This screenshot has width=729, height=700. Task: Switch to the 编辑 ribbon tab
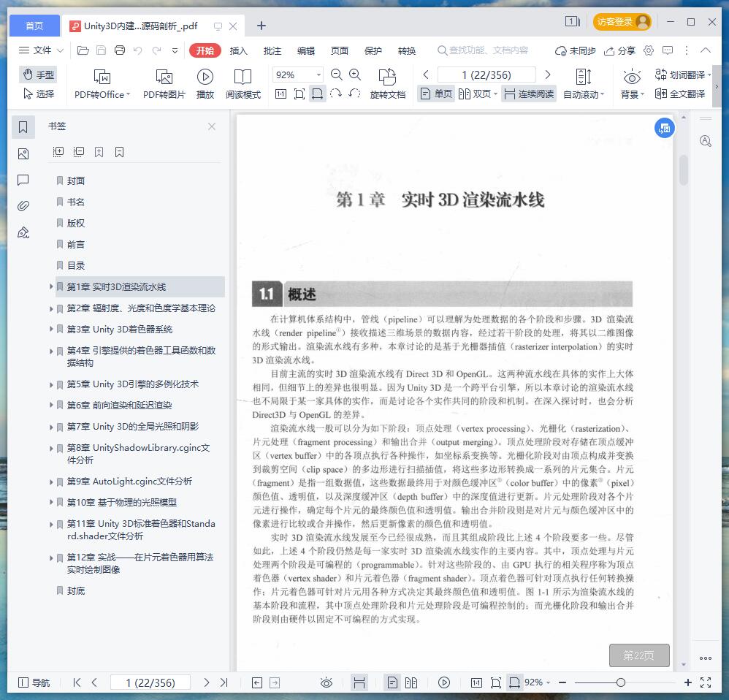(x=306, y=50)
